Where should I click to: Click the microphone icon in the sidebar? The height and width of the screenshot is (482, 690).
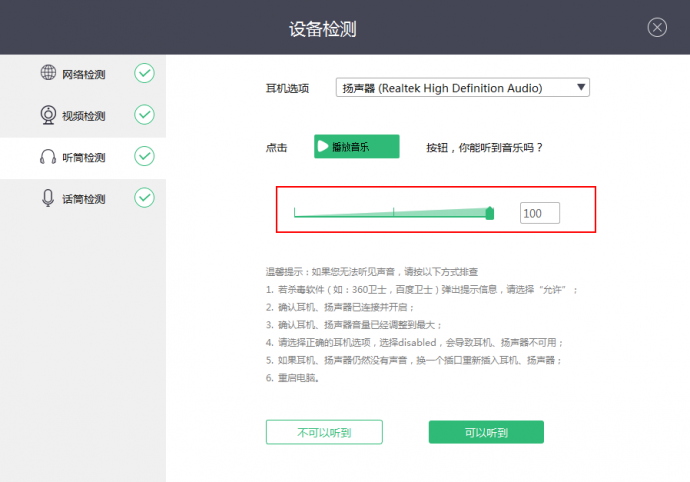click(x=48, y=198)
